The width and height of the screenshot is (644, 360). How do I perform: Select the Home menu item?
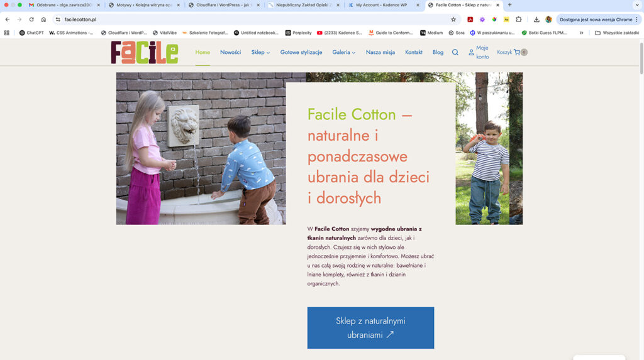pos(203,52)
